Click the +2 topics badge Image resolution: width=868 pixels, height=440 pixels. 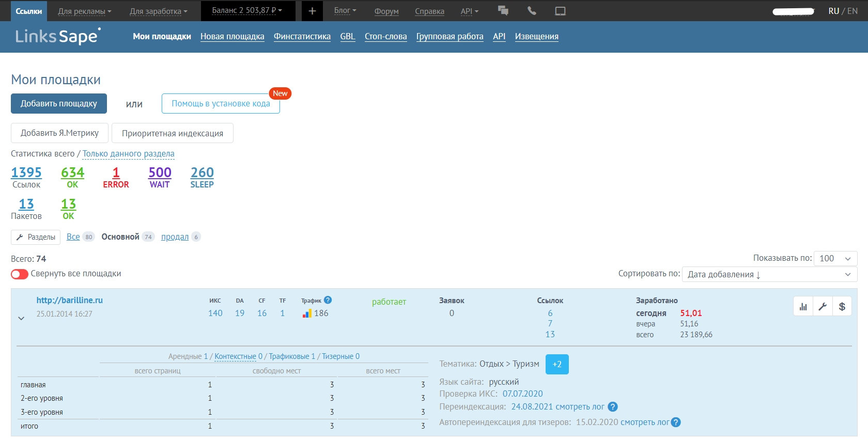[556, 364]
